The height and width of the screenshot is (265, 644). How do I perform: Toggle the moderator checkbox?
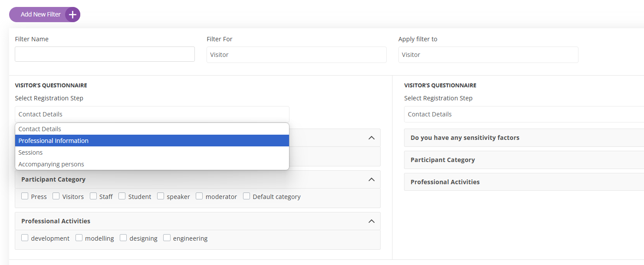[x=199, y=196]
